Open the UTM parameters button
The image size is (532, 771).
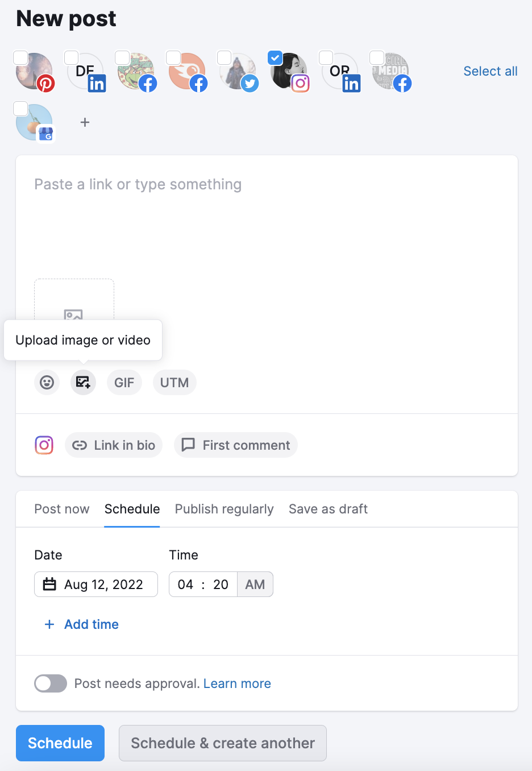click(x=174, y=383)
